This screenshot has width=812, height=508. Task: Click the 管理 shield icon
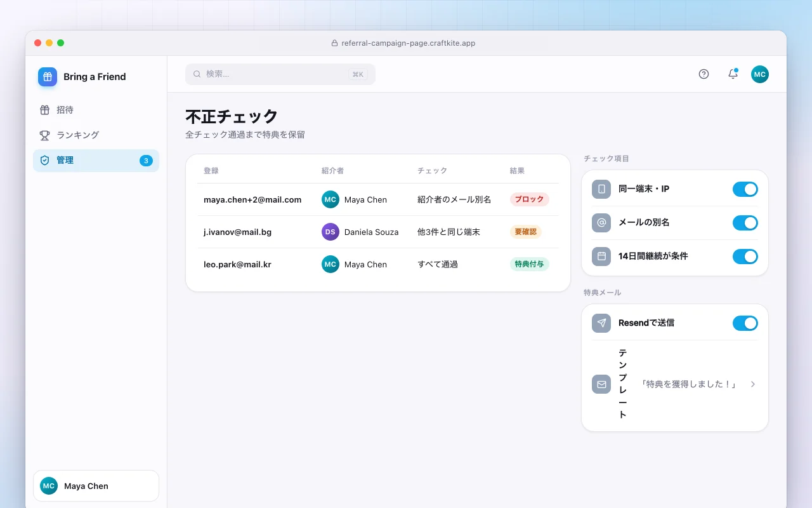pos(44,161)
